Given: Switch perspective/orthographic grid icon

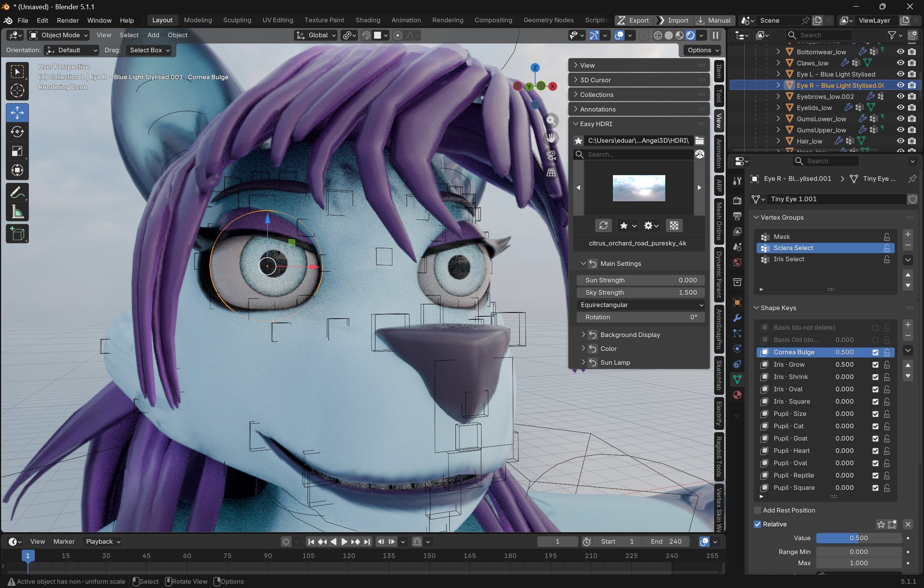Looking at the screenshot, I should pos(551,172).
